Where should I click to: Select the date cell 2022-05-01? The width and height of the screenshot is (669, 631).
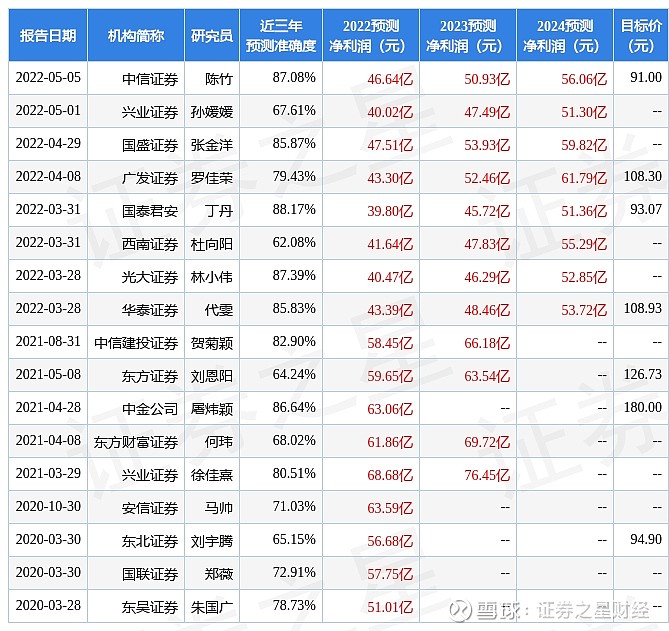(48, 110)
